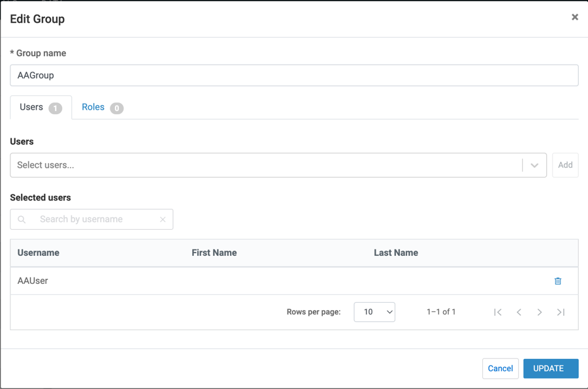Image resolution: width=588 pixels, height=389 pixels.
Task: Clear the username search with the x icon
Action: 163,219
